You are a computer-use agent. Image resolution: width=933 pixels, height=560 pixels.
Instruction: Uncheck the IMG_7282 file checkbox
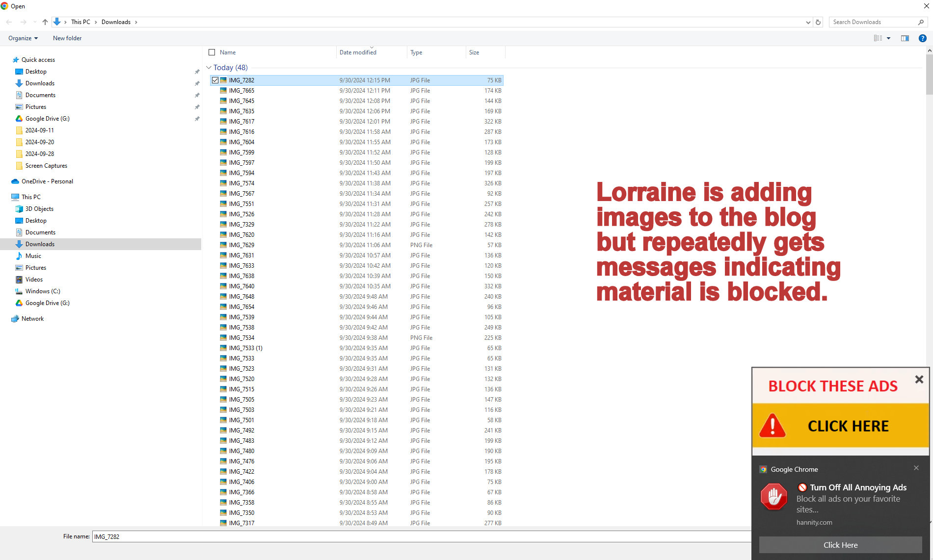(x=215, y=80)
